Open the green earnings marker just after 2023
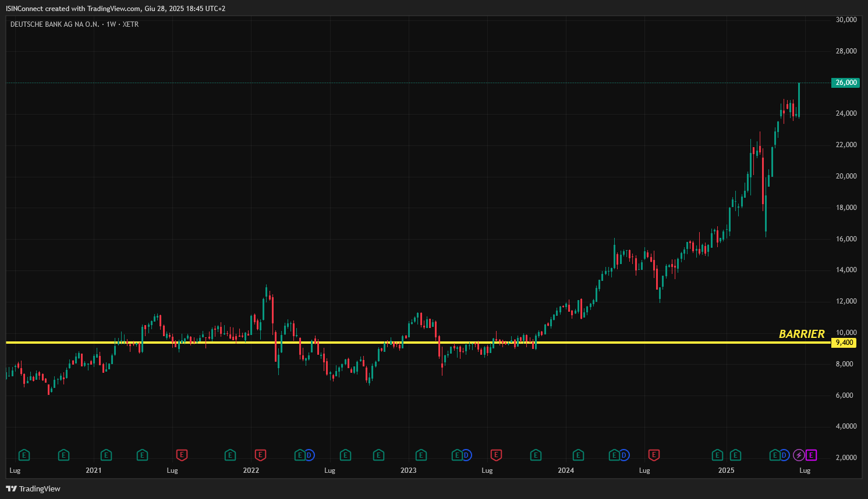 [x=421, y=455]
